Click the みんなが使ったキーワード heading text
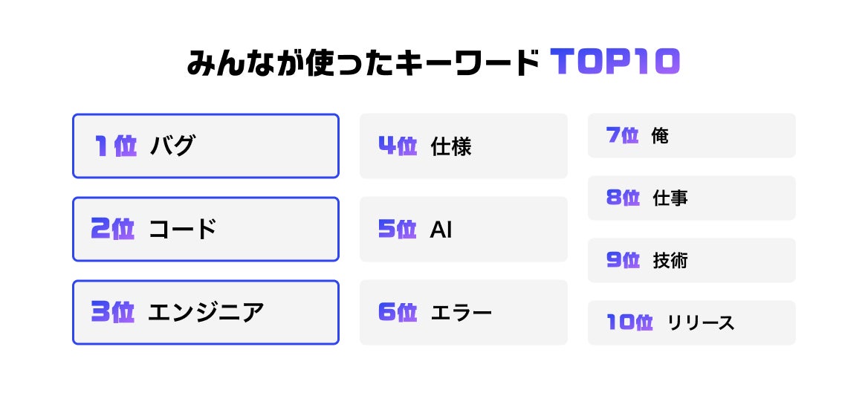Viewport: 868px width, 393px height. tap(363, 62)
